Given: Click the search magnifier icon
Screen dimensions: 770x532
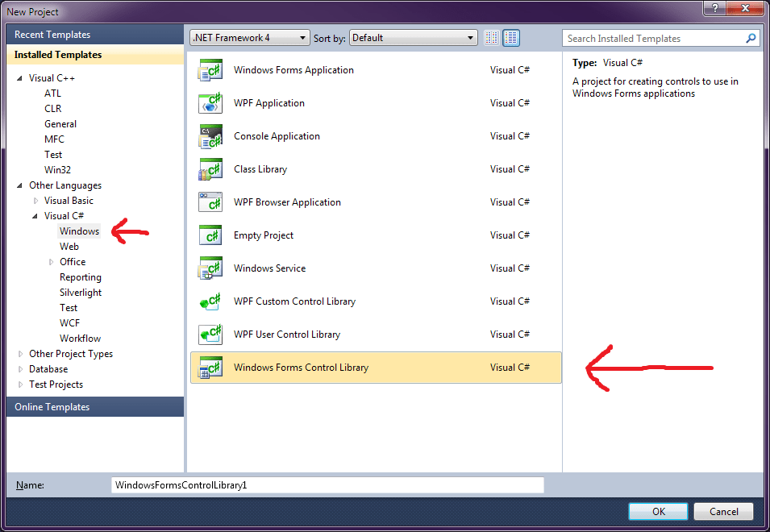Looking at the screenshot, I should (x=751, y=38).
